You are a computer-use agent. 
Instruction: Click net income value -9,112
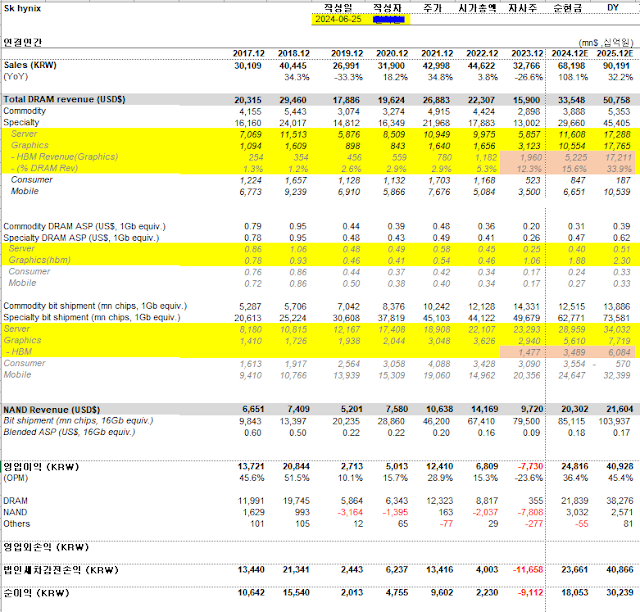(530, 592)
